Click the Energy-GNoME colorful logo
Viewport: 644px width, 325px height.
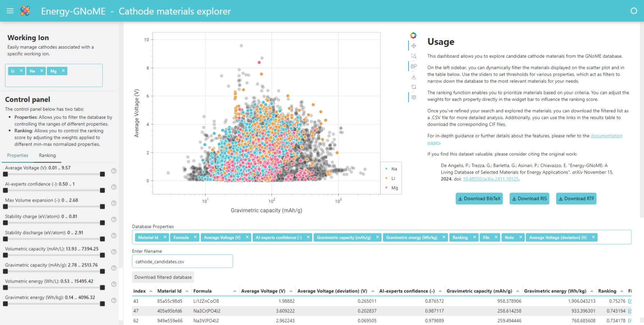25,11
